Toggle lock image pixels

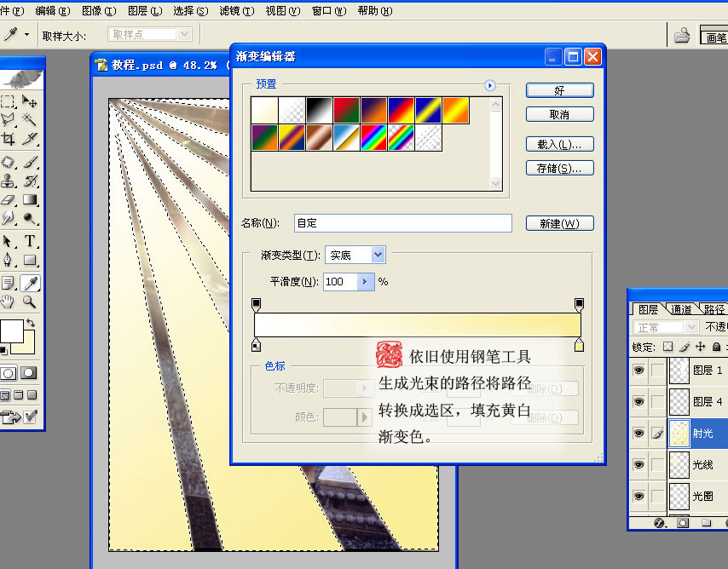point(685,347)
